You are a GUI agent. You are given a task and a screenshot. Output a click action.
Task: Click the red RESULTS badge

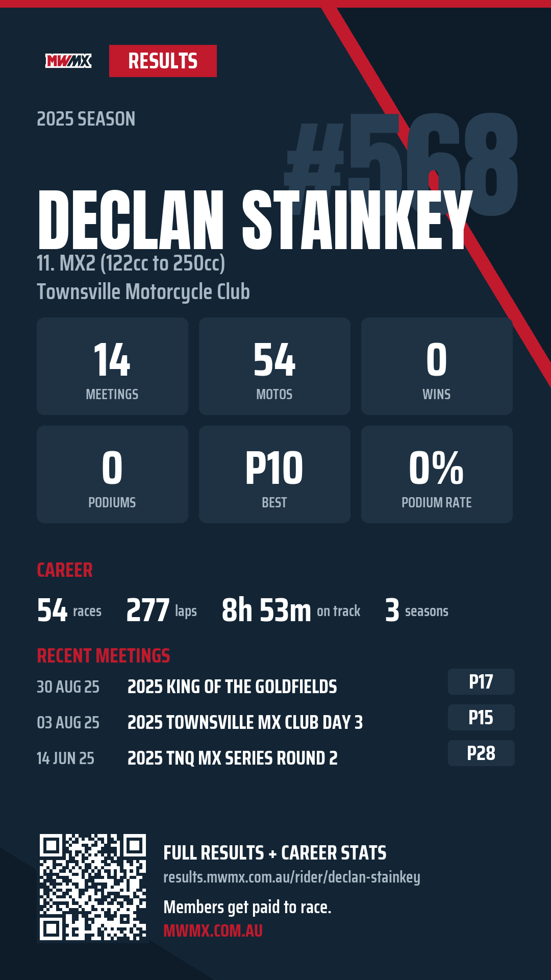(163, 61)
